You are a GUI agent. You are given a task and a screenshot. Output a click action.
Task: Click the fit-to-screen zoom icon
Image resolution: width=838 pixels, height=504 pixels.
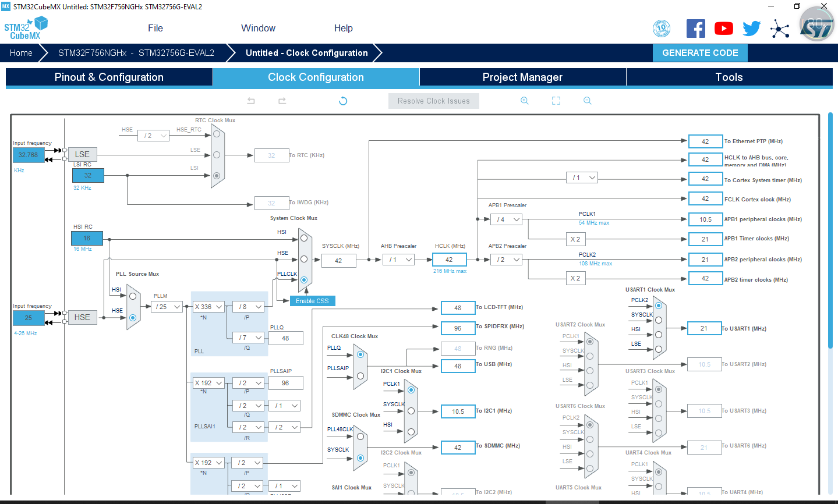click(556, 101)
